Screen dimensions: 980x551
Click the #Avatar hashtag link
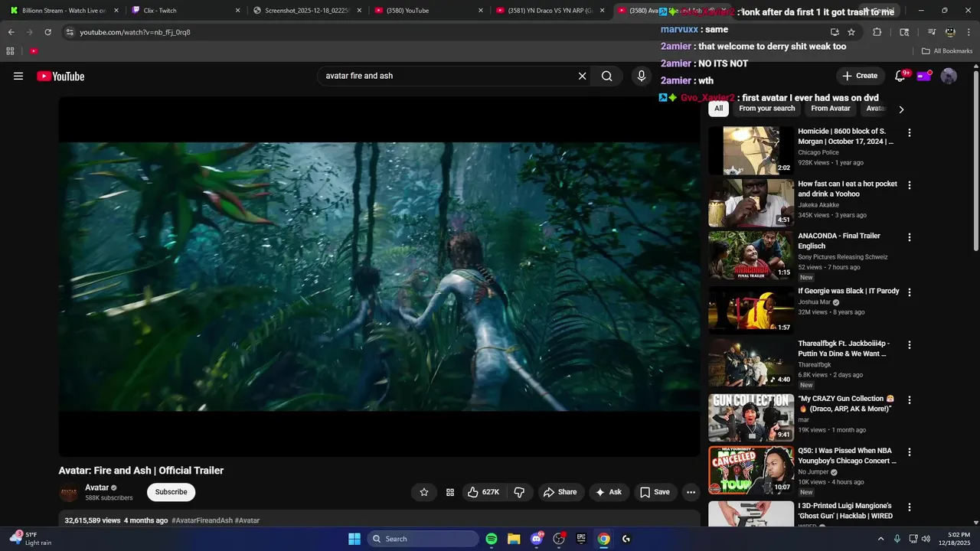[247, 520]
